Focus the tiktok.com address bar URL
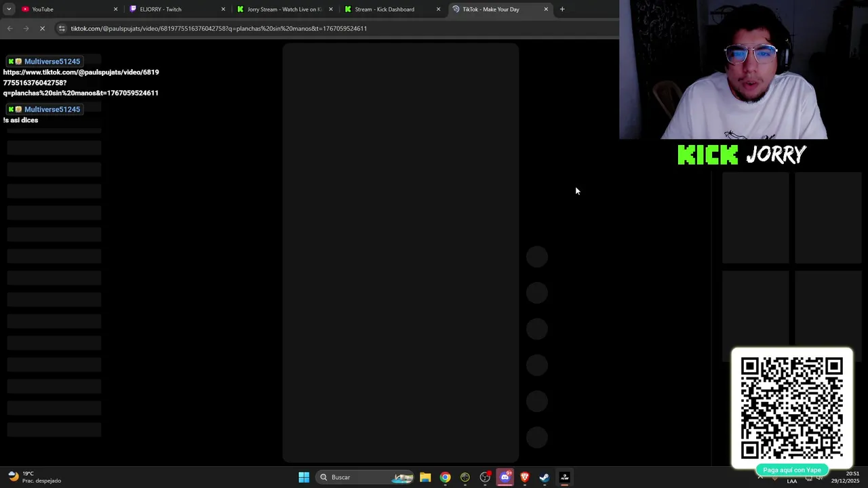The width and height of the screenshot is (868, 488). 218,28
